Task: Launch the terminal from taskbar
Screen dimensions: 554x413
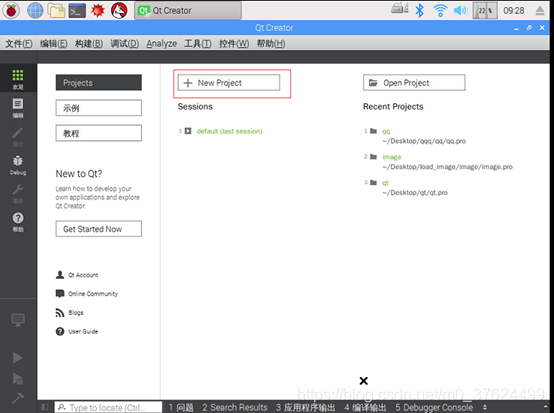Action: coord(77,11)
